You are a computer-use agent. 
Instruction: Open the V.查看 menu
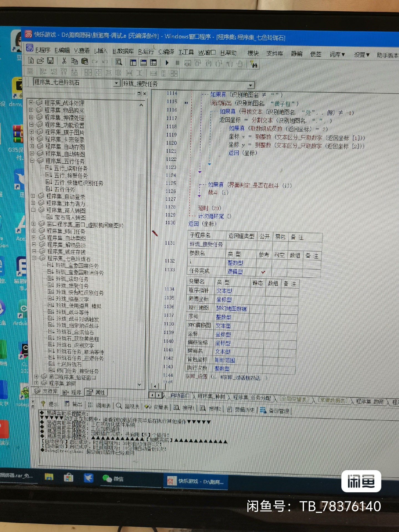(x=82, y=51)
